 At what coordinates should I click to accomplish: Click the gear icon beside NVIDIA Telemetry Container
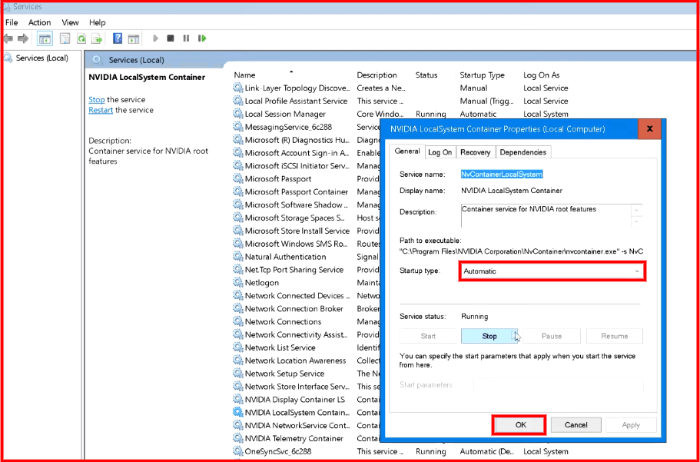[x=238, y=438]
